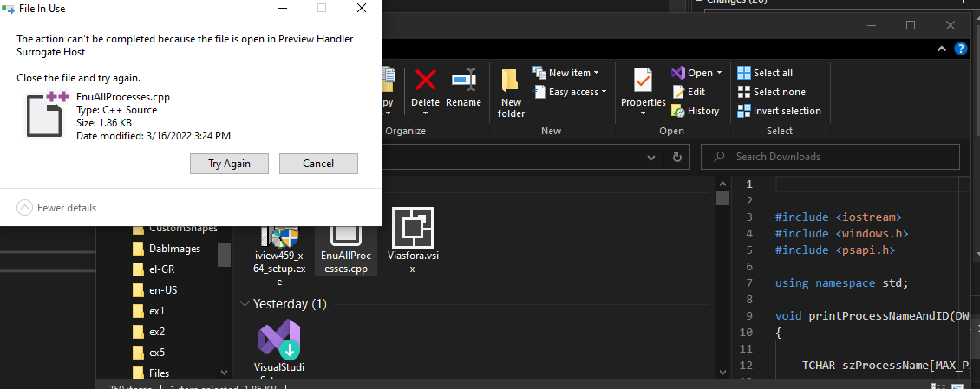Select the VisualStudioSetup.exe file
This screenshot has width=980, height=389.
(x=279, y=351)
